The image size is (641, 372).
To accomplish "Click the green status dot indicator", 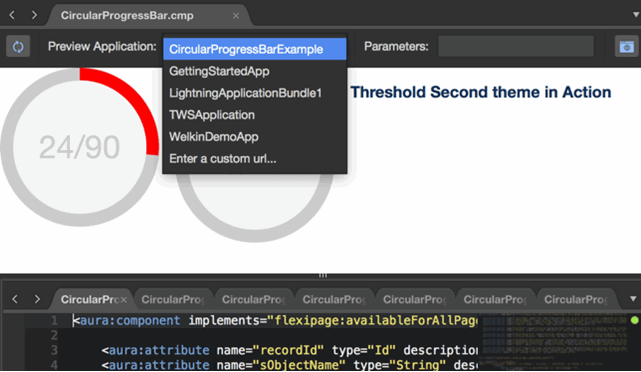I will click(x=634, y=320).
